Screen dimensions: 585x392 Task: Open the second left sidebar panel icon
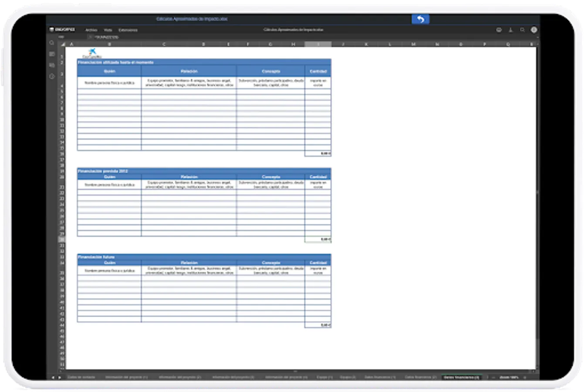pos(52,54)
